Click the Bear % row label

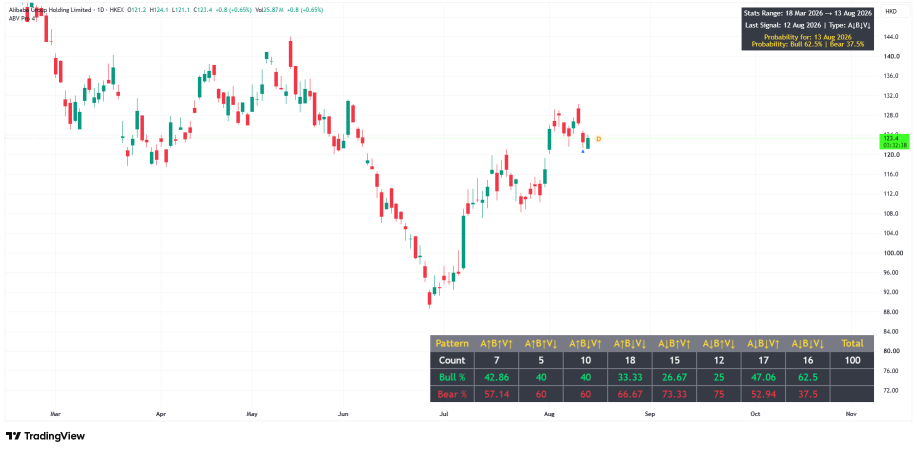pyautogui.click(x=451, y=394)
